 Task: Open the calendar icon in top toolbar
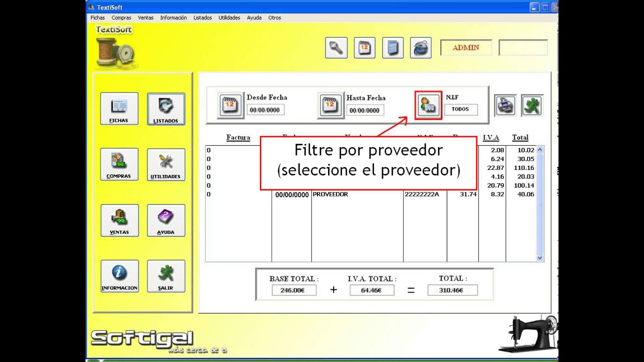coord(364,48)
